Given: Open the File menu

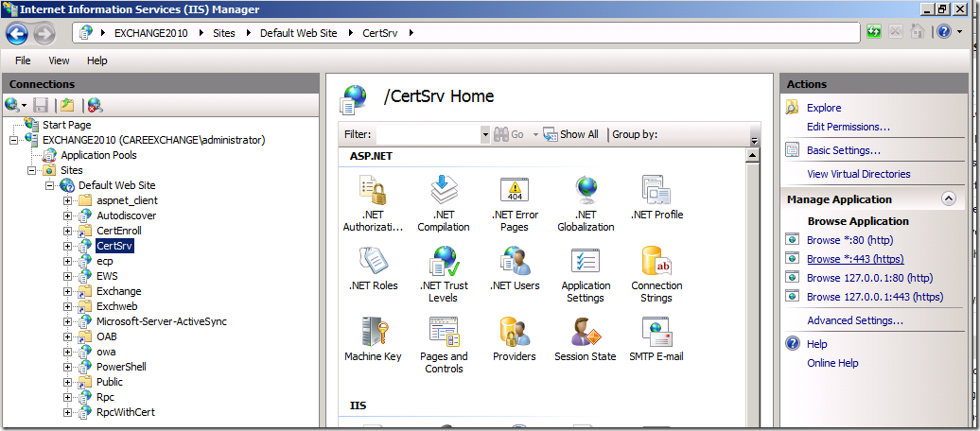Looking at the screenshot, I should pyautogui.click(x=23, y=60).
